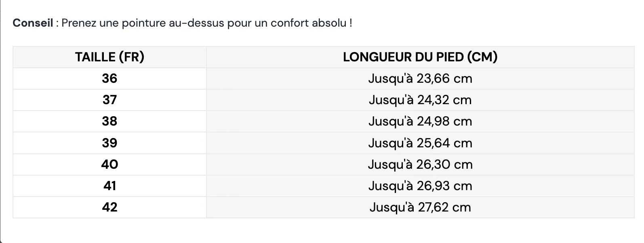Click the word "au-dessus" in the tip
Image resolution: width=644 pixels, height=243 pixels.
(x=196, y=23)
